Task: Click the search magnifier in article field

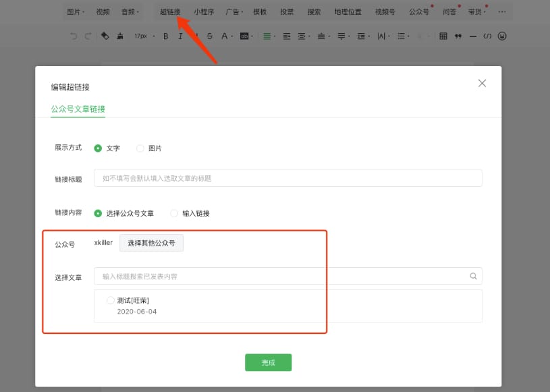Action: click(473, 276)
